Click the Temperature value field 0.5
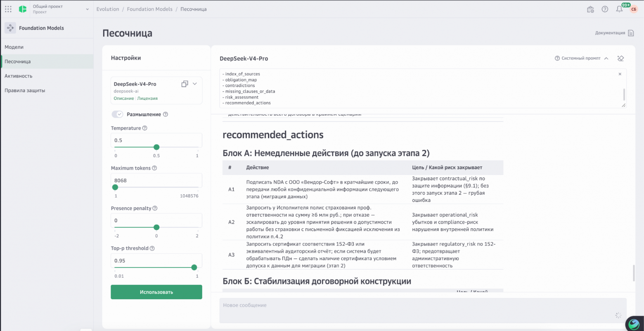Screen dimensions: 644x331 [156, 140]
